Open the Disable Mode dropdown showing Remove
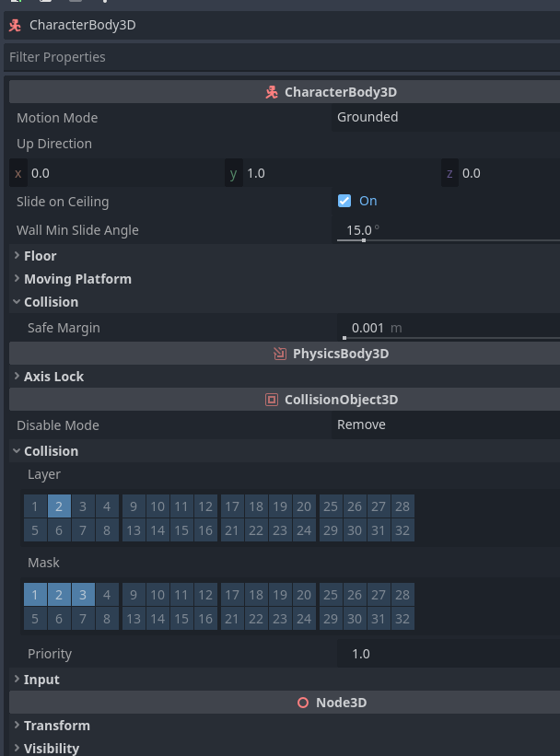The width and height of the screenshot is (560, 756). coord(446,425)
